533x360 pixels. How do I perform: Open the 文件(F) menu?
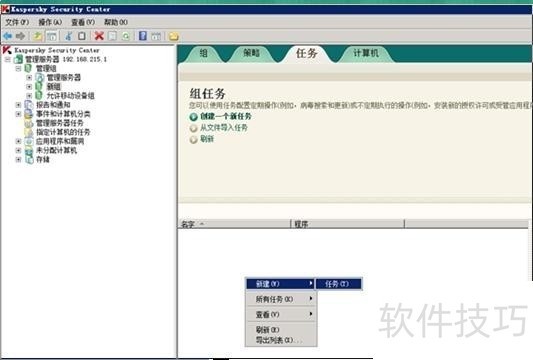[x=17, y=22]
